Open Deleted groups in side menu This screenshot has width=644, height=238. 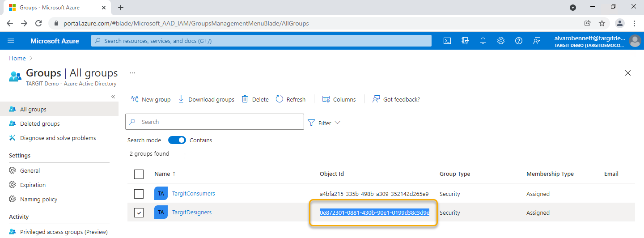(59, 123)
